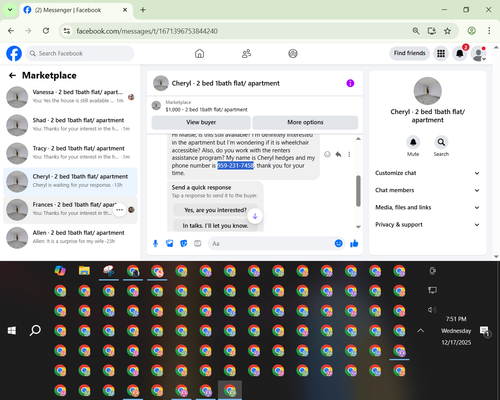Open the notifications bell with badge
500x400 pixels.
[x=460, y=53]
